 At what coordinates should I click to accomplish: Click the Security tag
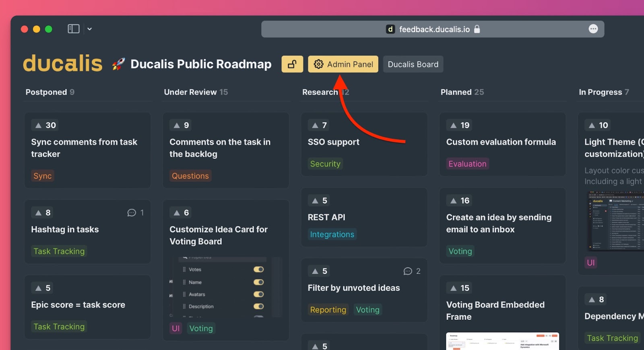(x=325, y=164)
